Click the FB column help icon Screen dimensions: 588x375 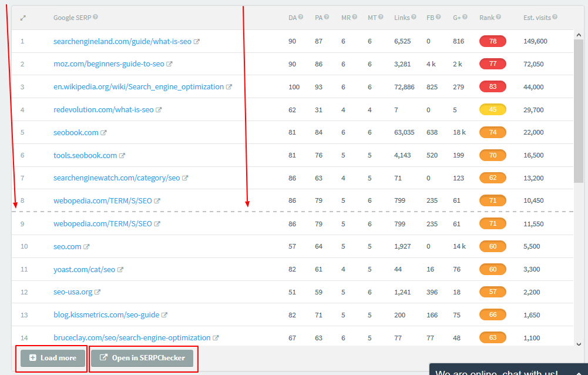438,17
